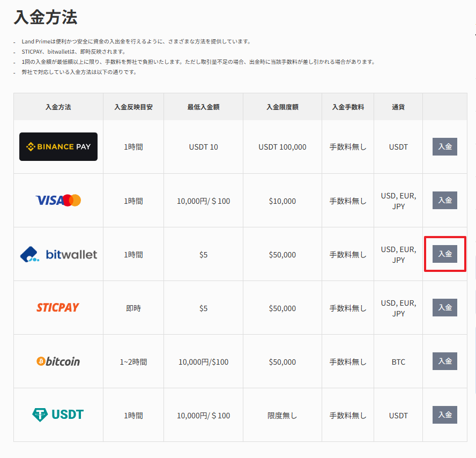Click the 手数料無し cell in bitcoin row
The width and height of the screenshot is (476, 458).
[348, 362]
